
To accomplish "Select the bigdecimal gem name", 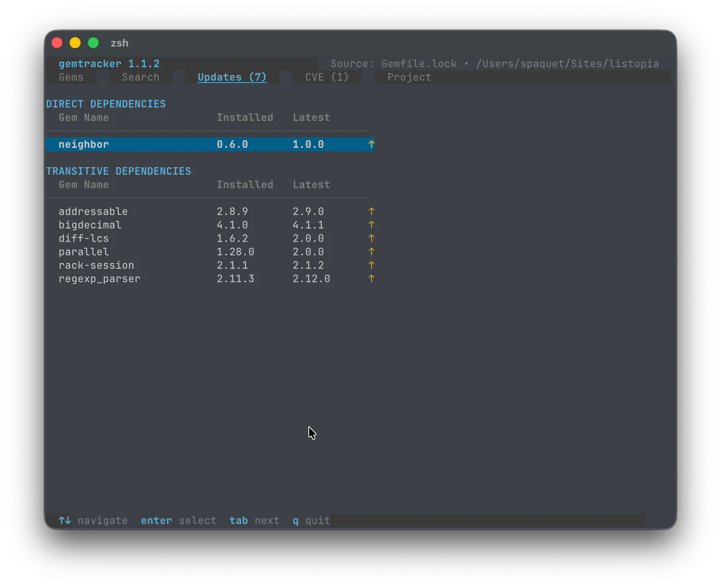I will click(x=90, y=225).
